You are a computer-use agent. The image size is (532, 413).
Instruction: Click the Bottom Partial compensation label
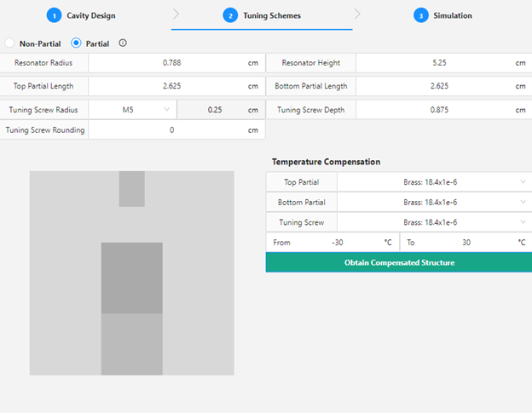pos(301,203)
